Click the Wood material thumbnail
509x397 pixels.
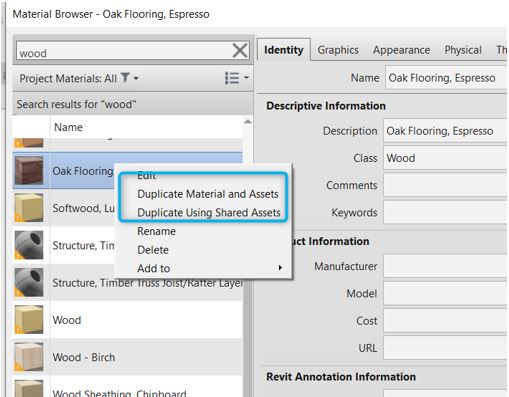29,320
